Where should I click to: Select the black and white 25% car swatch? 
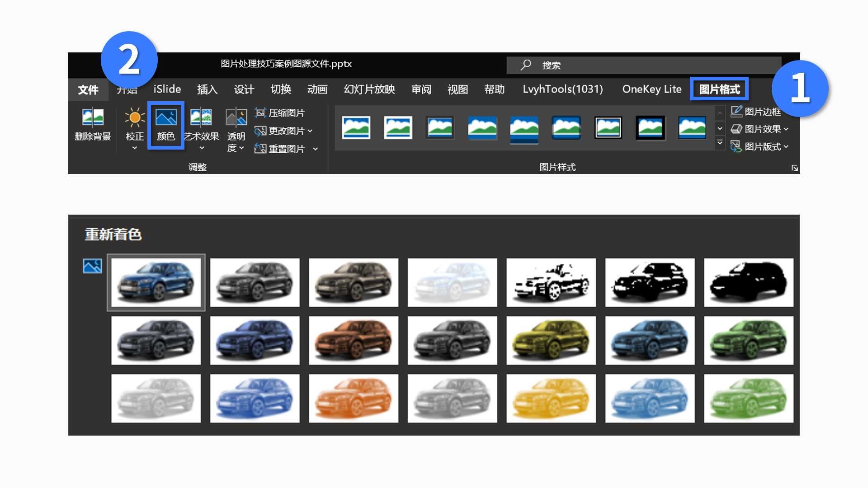click(551, 282)
